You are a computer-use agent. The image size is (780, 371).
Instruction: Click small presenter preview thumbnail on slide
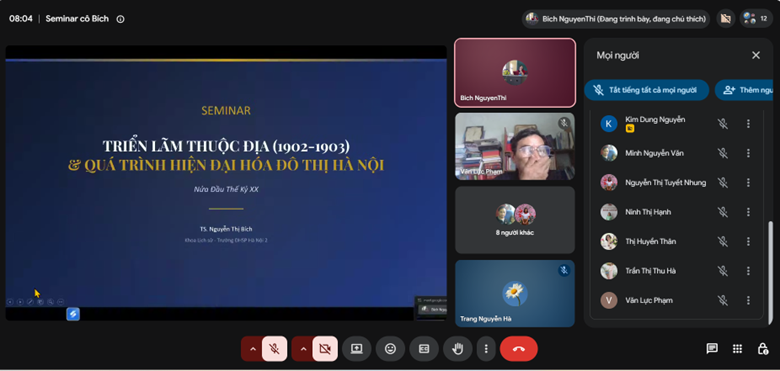tap(431, 308)
